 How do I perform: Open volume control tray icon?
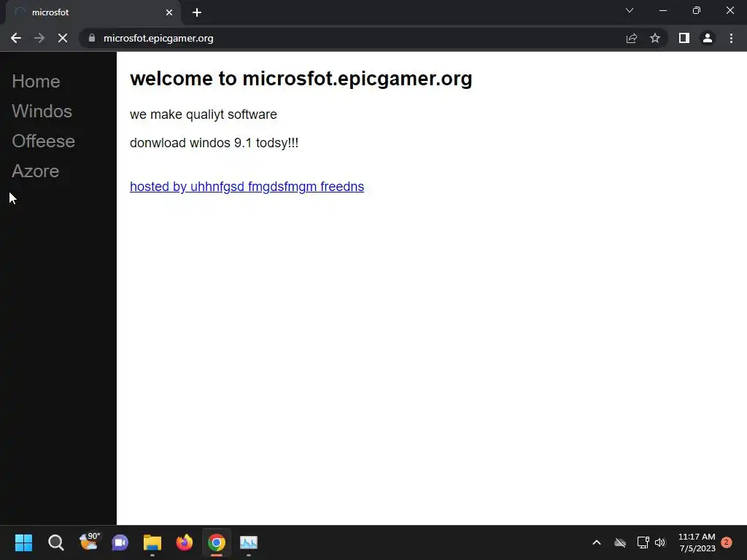pyautogui.click(x=660, y=542)
